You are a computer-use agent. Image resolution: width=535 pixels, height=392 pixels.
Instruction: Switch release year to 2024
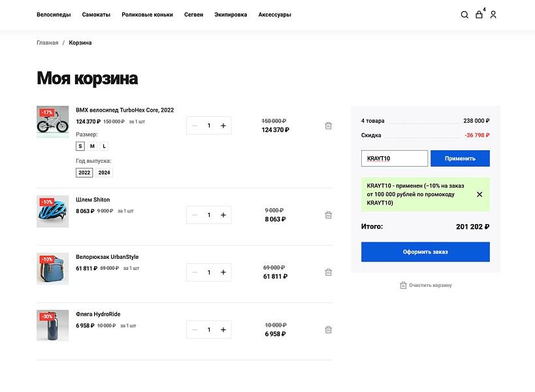105,172
